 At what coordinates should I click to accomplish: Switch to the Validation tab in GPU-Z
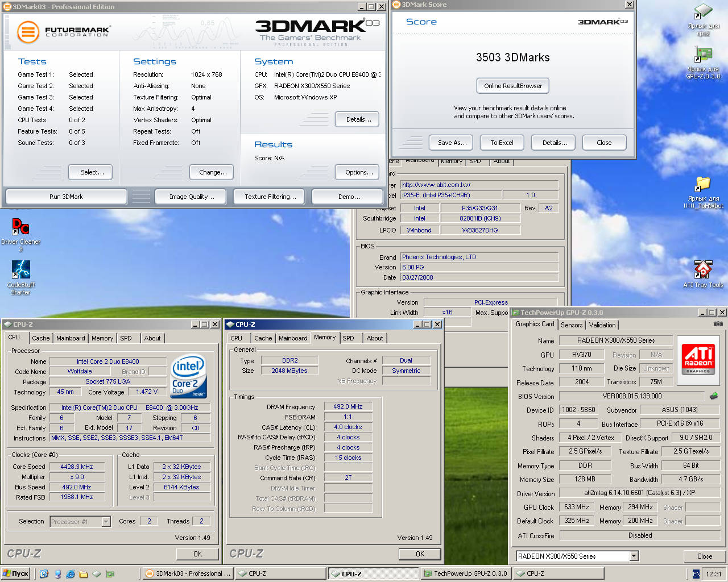coord(602,325)
